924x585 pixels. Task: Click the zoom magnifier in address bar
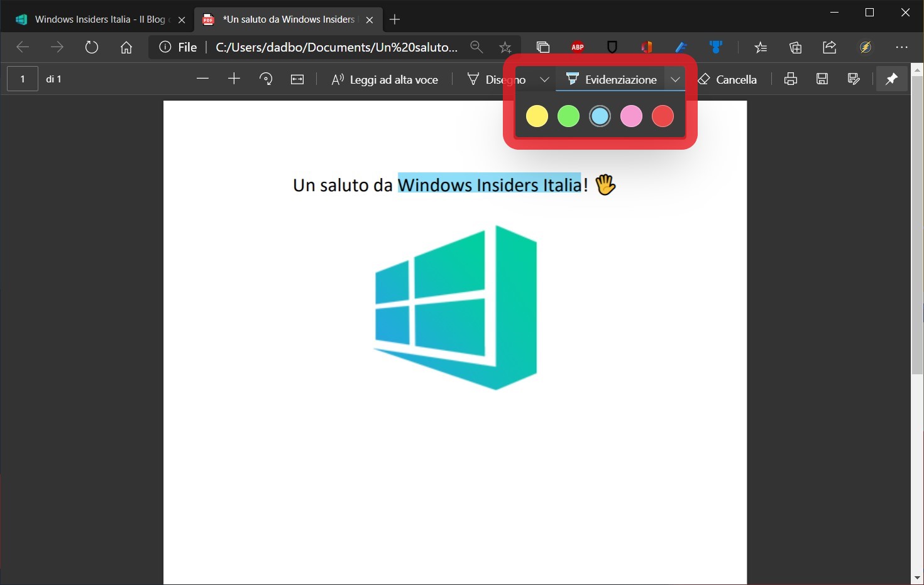[x=476, y=47]
